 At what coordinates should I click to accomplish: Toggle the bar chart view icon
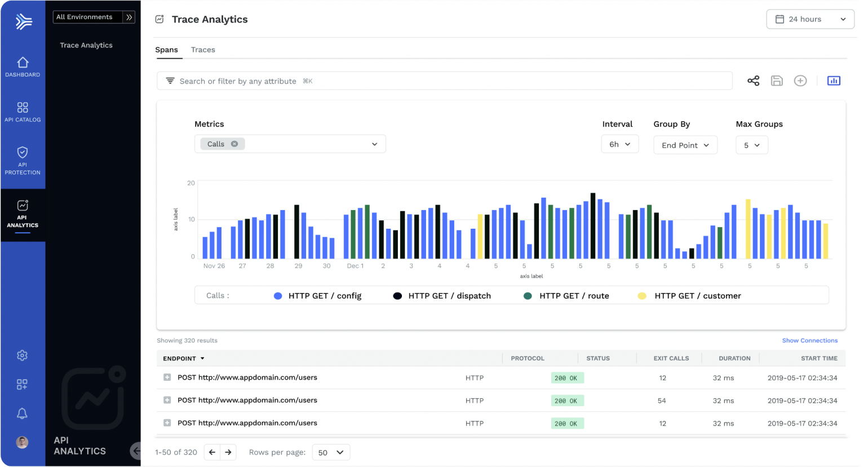[x=834, y=81]
